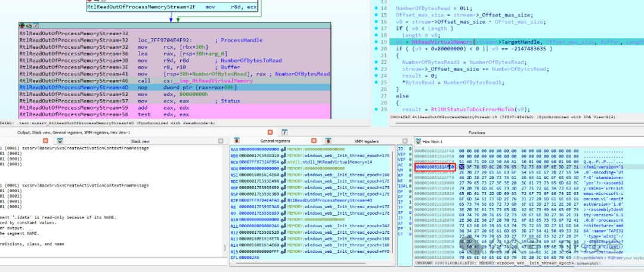644x272 pixels.
Task: Click the group-nodes icon in node header
Action: pyautogui.click(x=36, y=26)
